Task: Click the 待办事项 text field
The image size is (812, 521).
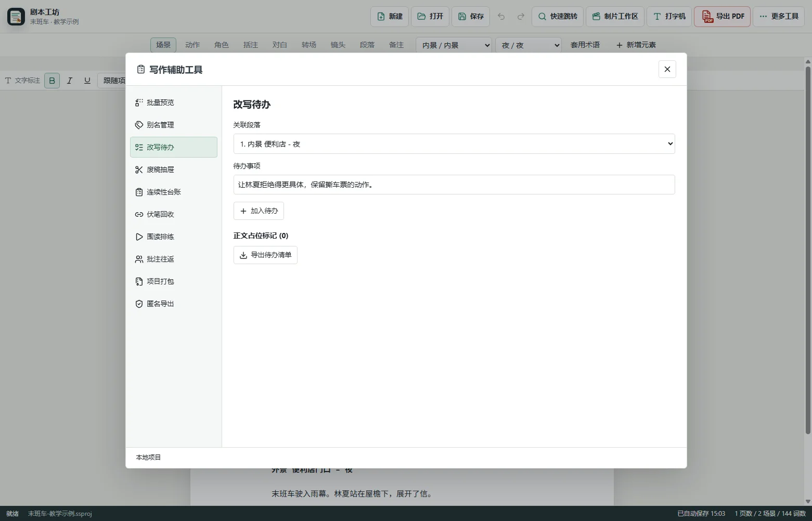Action: (454, 185)
